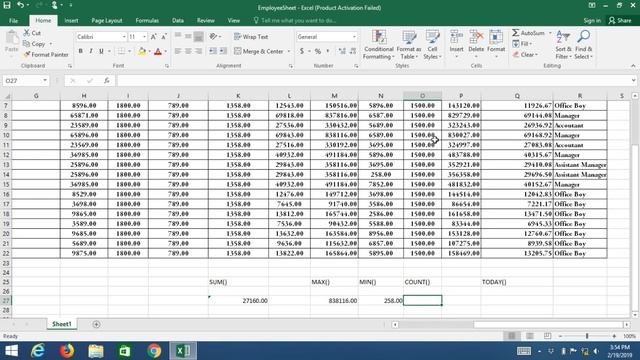Apply font color with red A icon
This screenshot has width=640, height=360.
click(158, 51)
